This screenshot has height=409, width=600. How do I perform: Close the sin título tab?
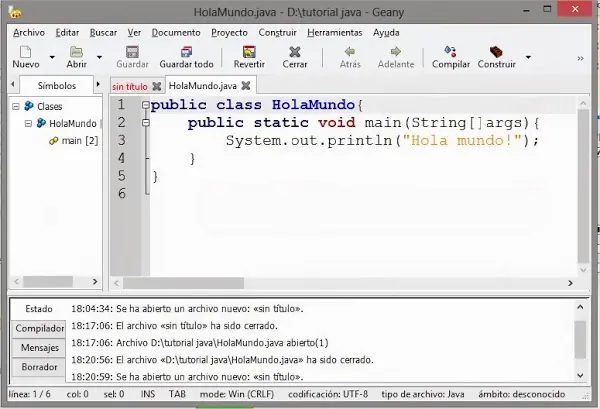click(157, 86)
